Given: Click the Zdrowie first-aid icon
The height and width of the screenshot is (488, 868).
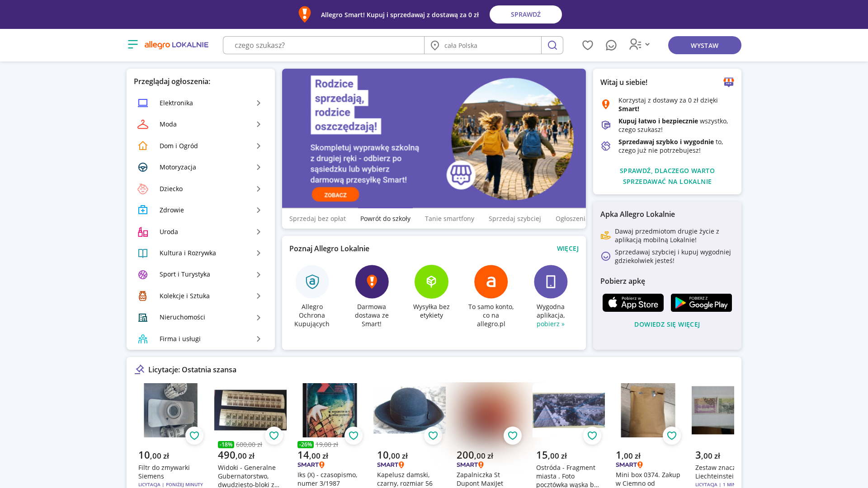Looking at the screenshot, I should (143, 210).
